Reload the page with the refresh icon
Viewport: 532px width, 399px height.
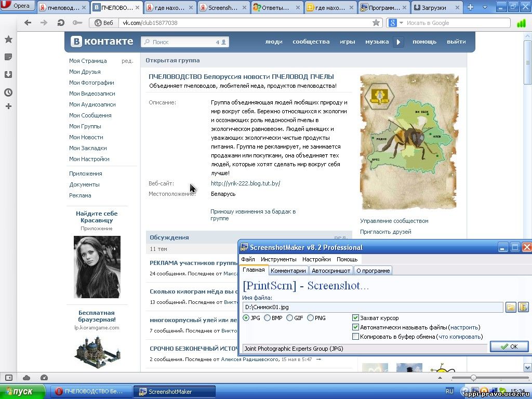click(61, 23)
